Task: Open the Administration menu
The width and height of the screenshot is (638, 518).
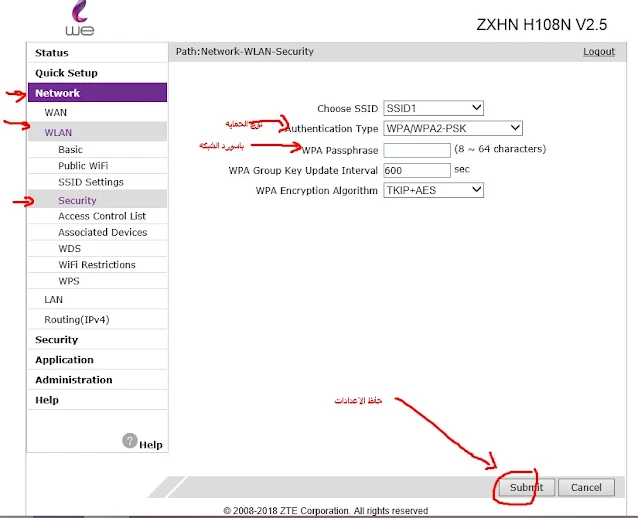Action: [98, 380]
